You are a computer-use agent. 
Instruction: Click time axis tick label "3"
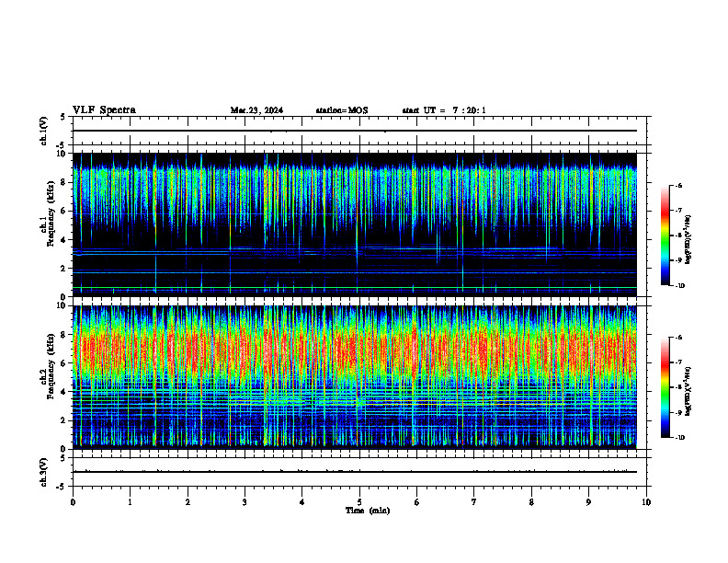(x=245, y=502)
